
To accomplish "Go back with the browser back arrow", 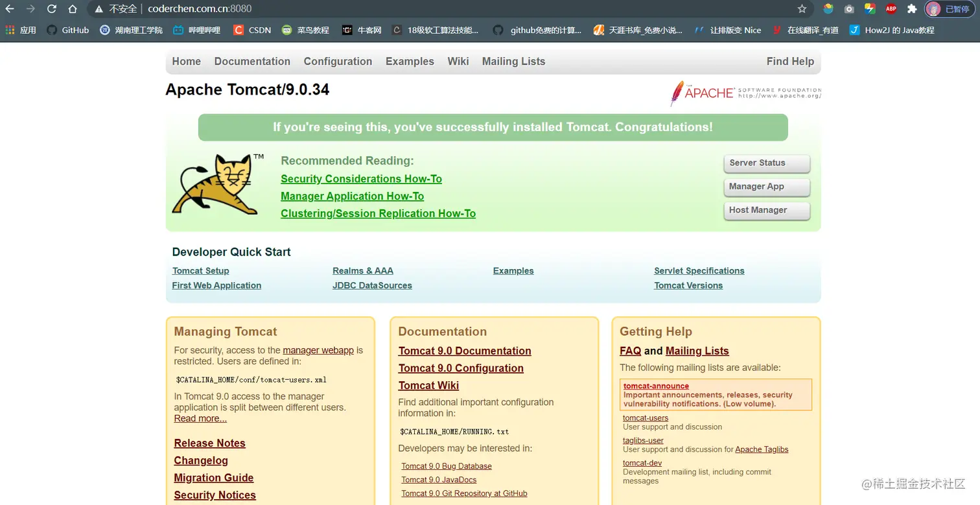I will [10, 9].
